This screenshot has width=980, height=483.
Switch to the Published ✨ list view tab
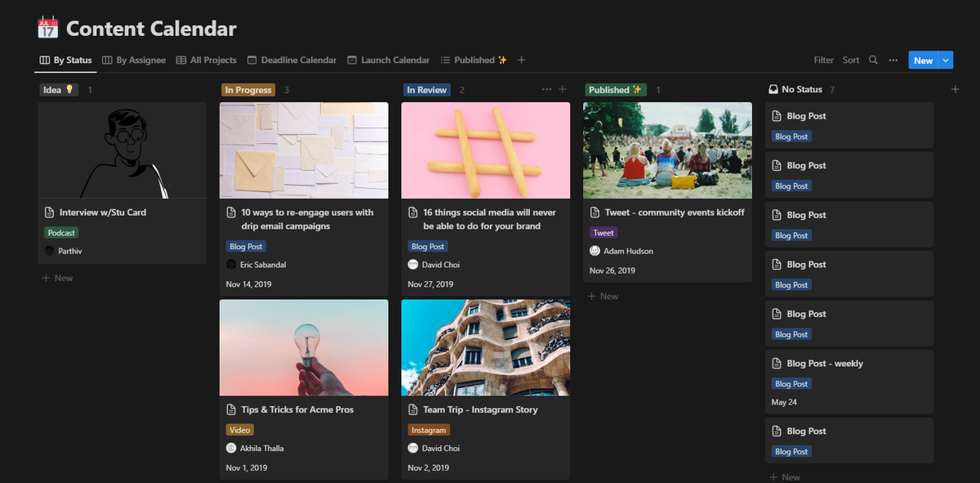pos(474,60)
